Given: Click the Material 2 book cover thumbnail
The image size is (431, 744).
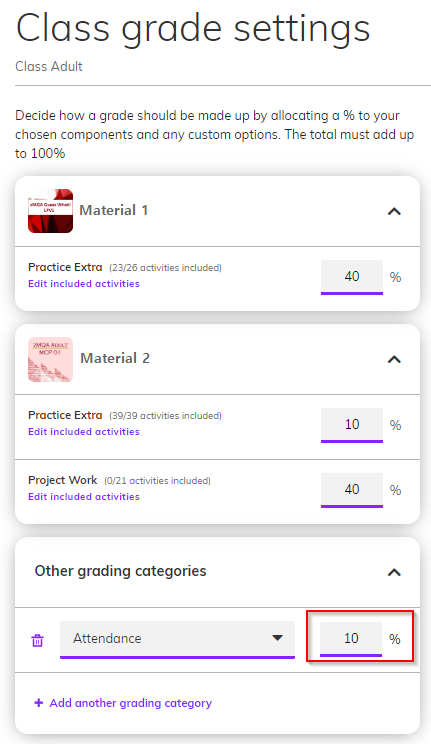Looking at the screenshot, I should click(50, 359).
